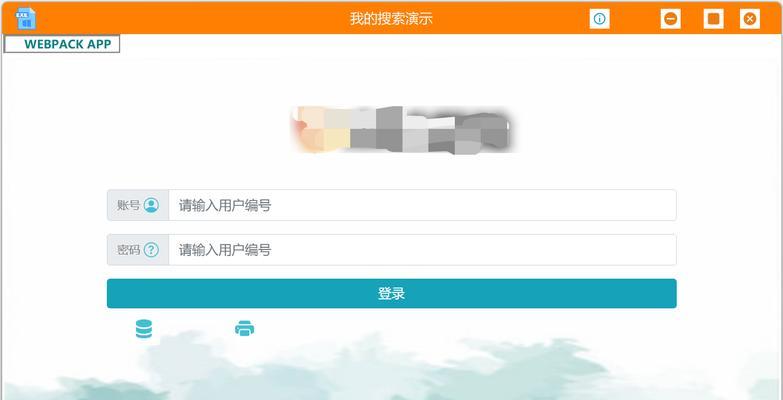Click the 我的搜索演示 window title text
This screenshot has width=783, height=400.
click(x=391, y=19)
